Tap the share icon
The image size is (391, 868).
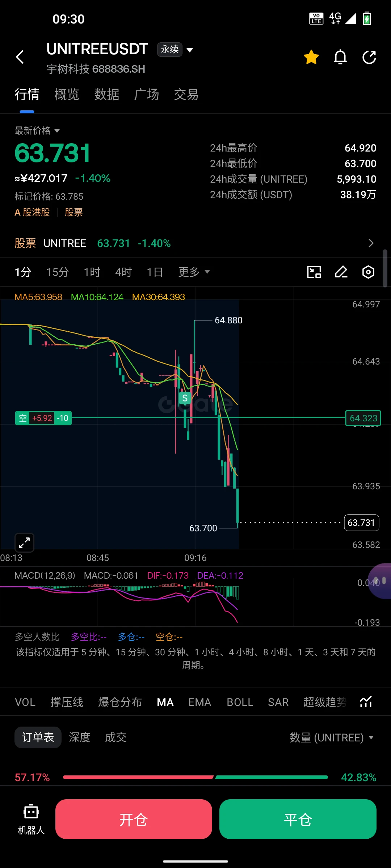369,57
